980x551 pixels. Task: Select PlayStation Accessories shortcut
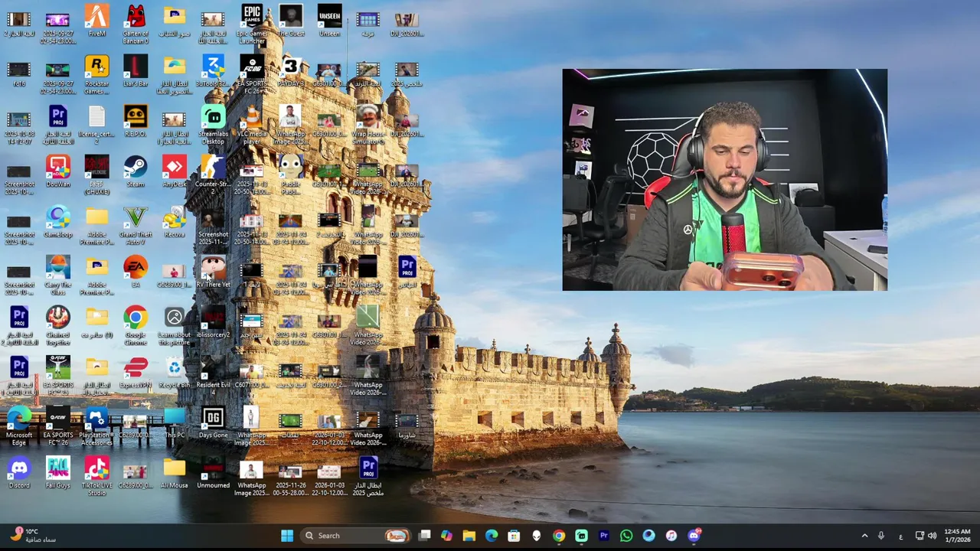96,426
